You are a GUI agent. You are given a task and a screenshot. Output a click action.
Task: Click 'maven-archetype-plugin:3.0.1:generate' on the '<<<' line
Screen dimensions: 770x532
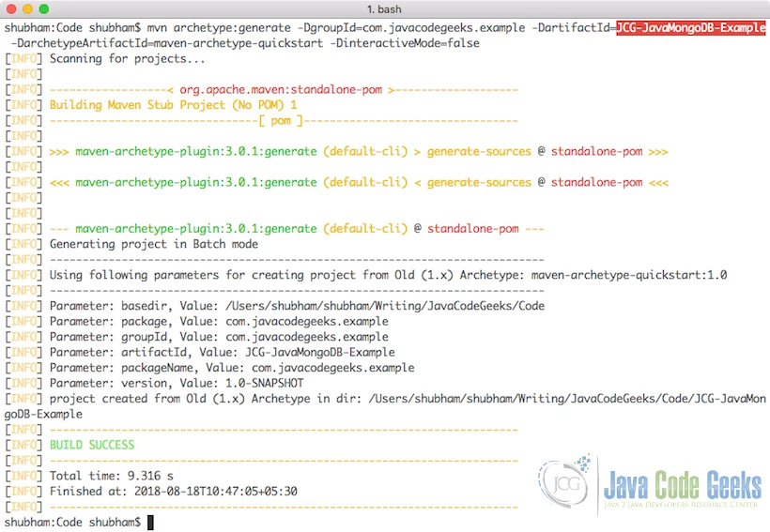pyautogui.click(x=196, y=183)
